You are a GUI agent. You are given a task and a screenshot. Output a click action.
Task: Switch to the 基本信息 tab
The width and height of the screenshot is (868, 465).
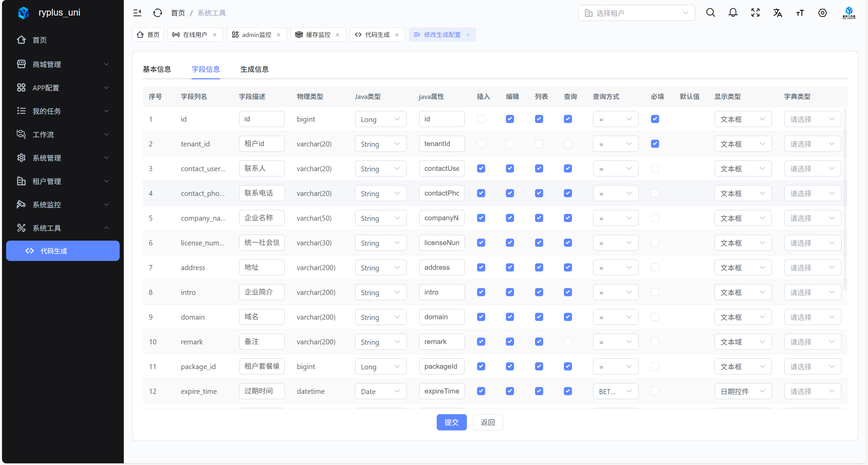coord(157,69)
